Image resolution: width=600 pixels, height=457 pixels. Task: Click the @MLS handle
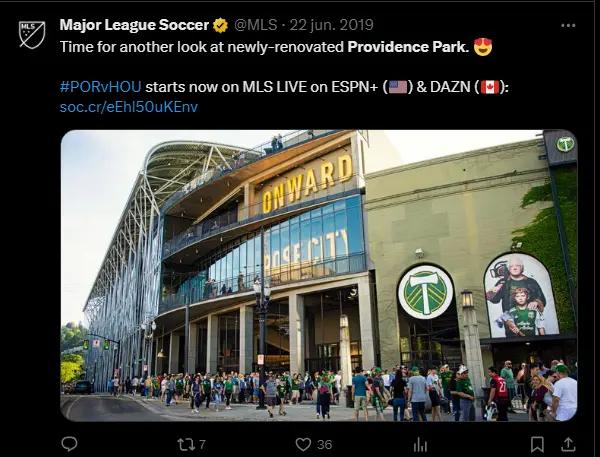pyautogui.click(x=255, y=25)
